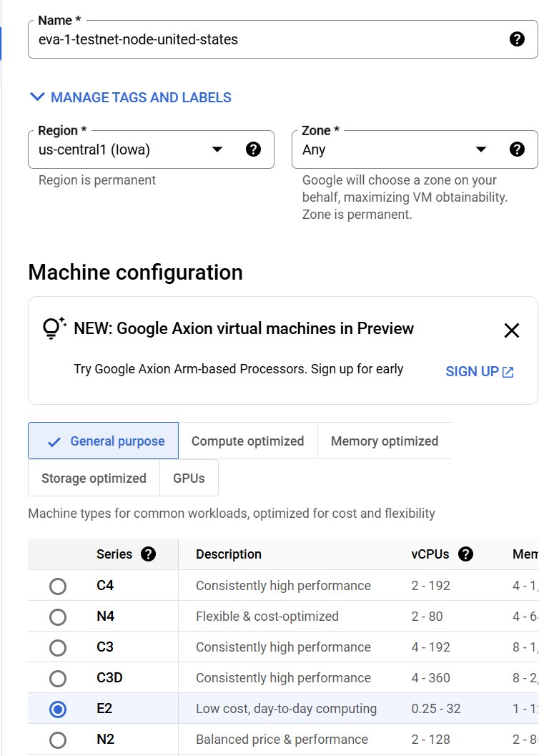Click the Name input field
This screenshot has width=559, height=756.
point(283,39)
